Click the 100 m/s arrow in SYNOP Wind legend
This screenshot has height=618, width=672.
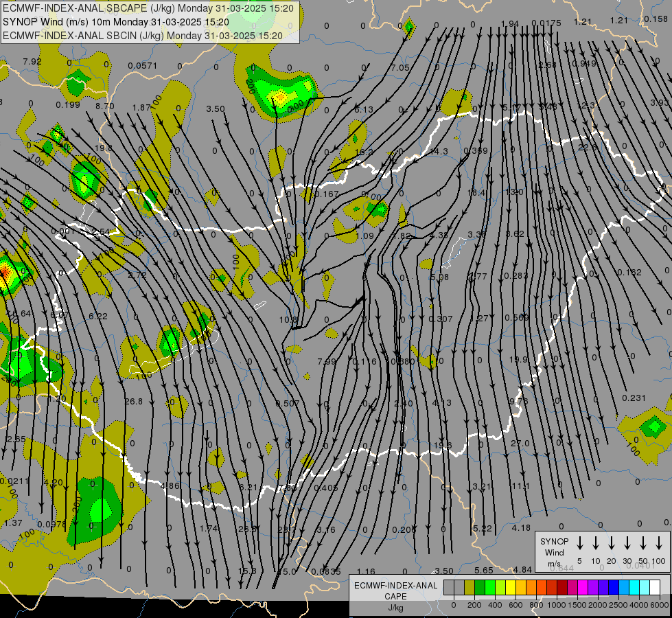(x=659, y=542)
